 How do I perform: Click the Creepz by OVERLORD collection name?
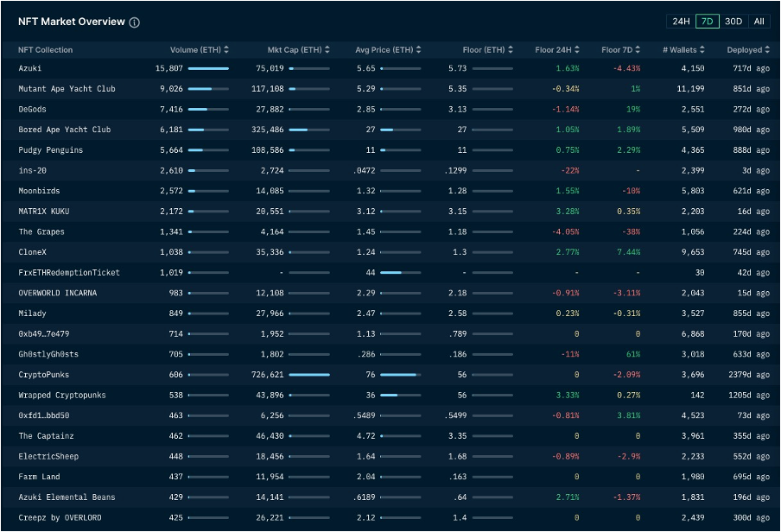click(x=60, y=517)
